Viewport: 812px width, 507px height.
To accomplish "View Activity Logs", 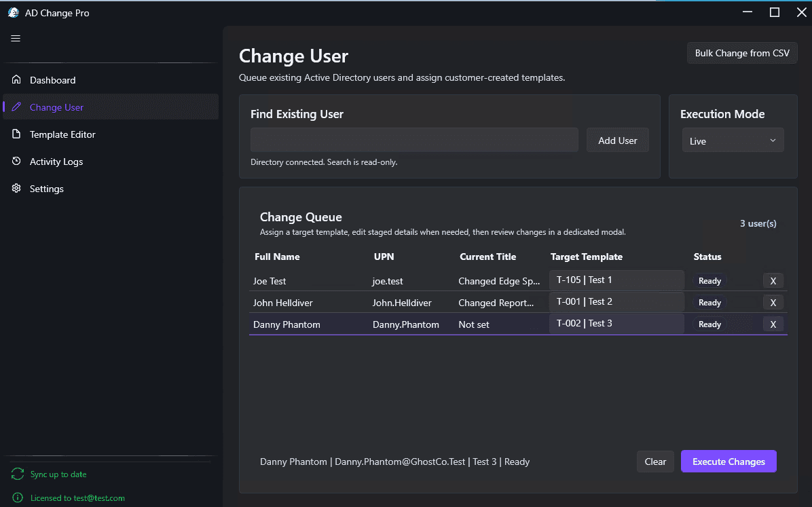I will [111, 161].
